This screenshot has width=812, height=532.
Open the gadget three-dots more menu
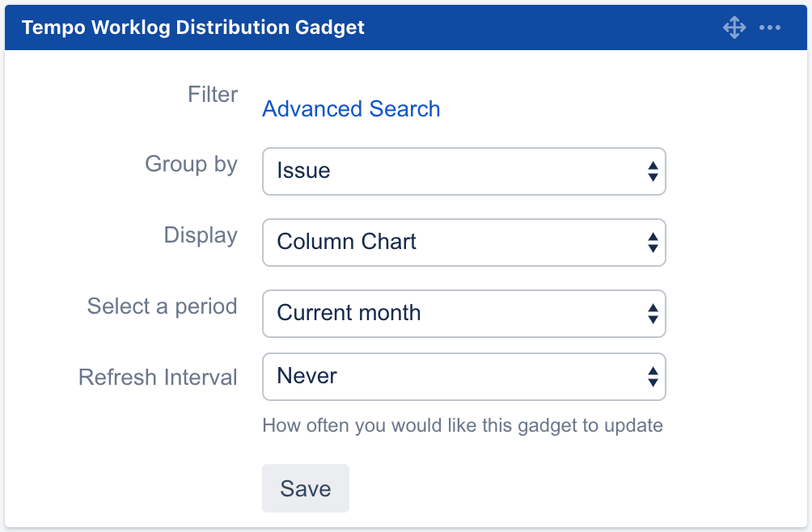(x=770, y=27)
